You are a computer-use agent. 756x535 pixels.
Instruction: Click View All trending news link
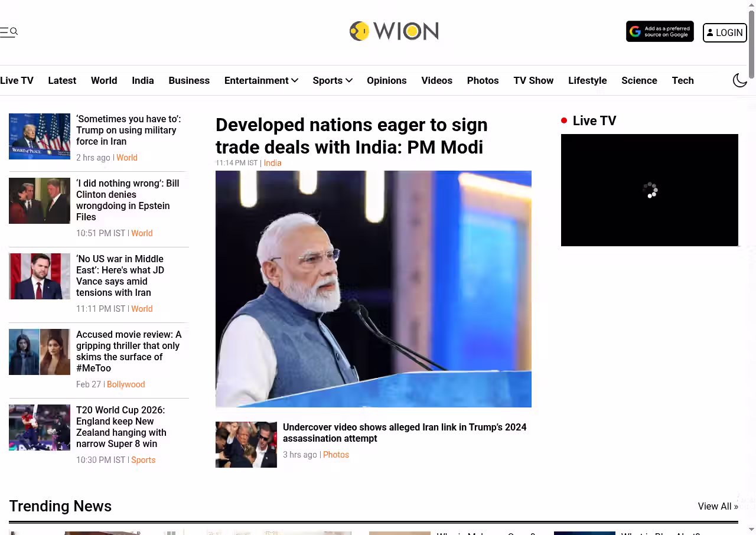pos(718,506)
